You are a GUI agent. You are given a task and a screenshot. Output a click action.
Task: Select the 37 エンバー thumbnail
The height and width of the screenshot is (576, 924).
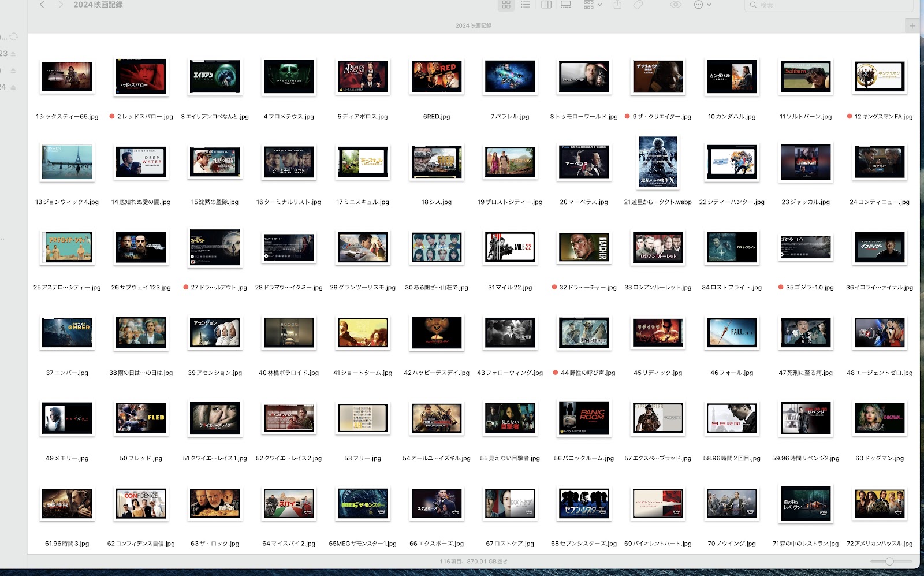point(67,333)
